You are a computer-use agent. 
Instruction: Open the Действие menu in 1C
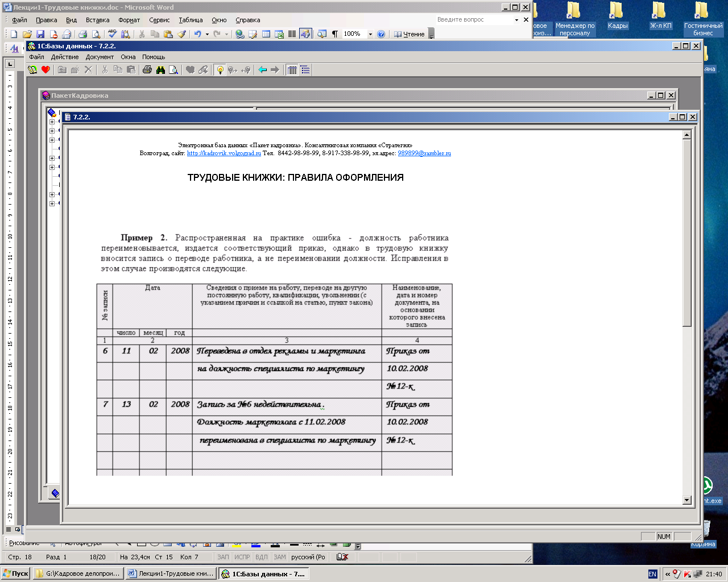click(65, 57)
